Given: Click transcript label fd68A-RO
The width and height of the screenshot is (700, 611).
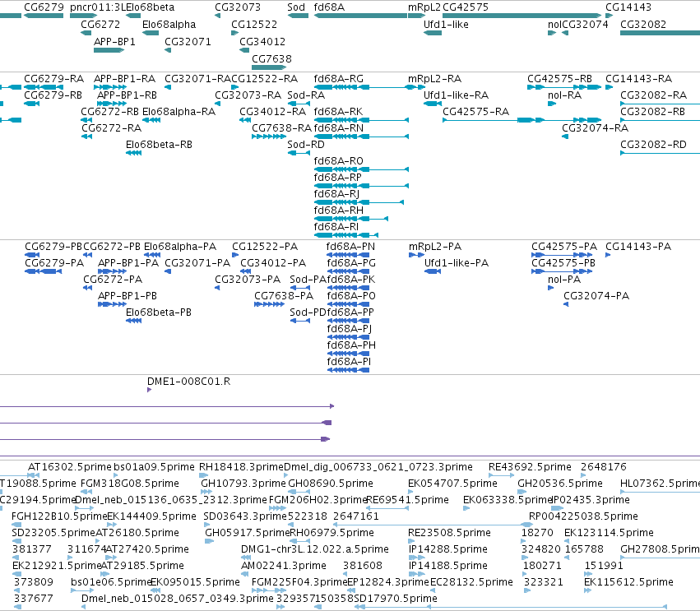Looking at the screenshot, I should [338, 161].
